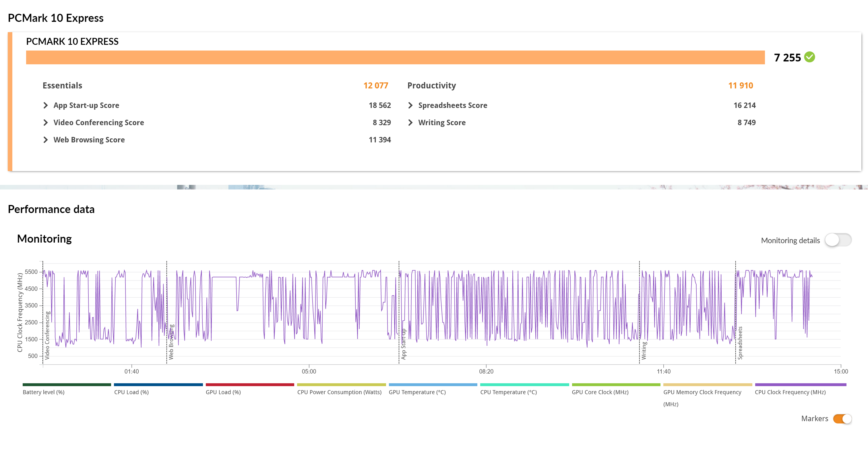Toggle GPU Core Clock legend swatch
The image size is (868, 449).
[x=616, y=385]
